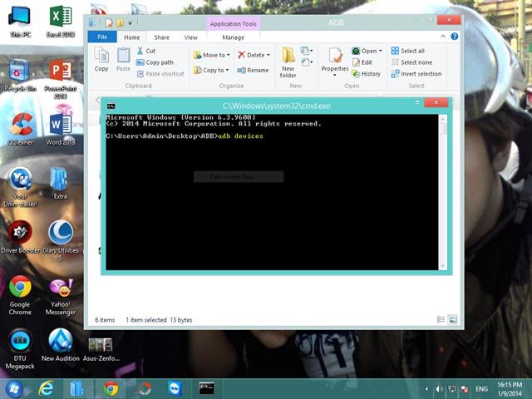Click Invert selection in the ribbon
Screen dimensions: 532x399
420,74
